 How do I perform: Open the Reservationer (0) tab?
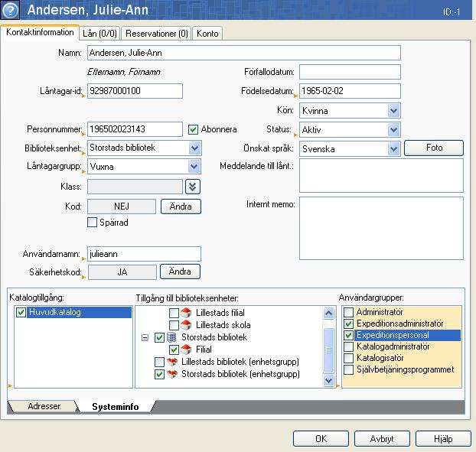coord(157,34)
